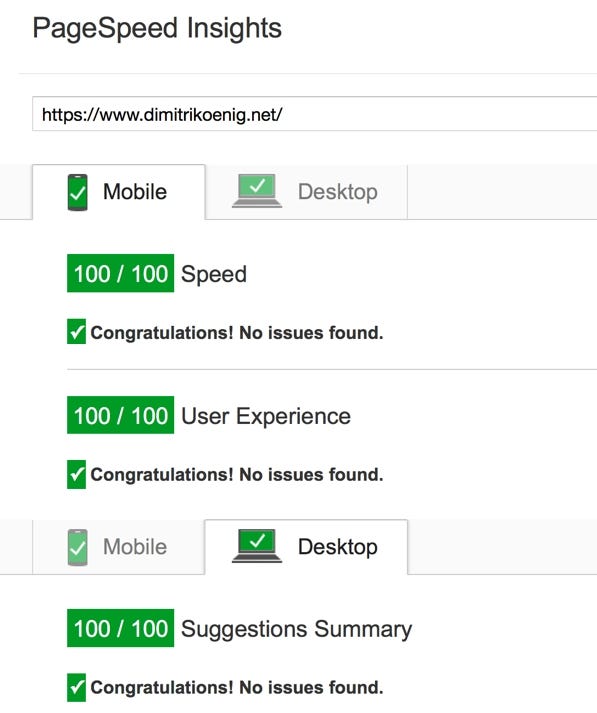
Task: Switch to the lower Mobile tab
Action: pos(119,547)
